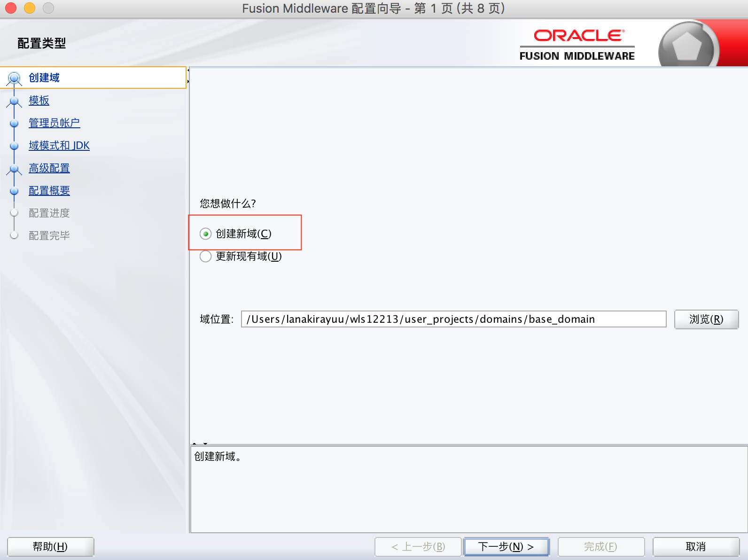This screenshot has height=560, width=748.
Task: Click the 取消 cancel button
Action: coord(696,547)
